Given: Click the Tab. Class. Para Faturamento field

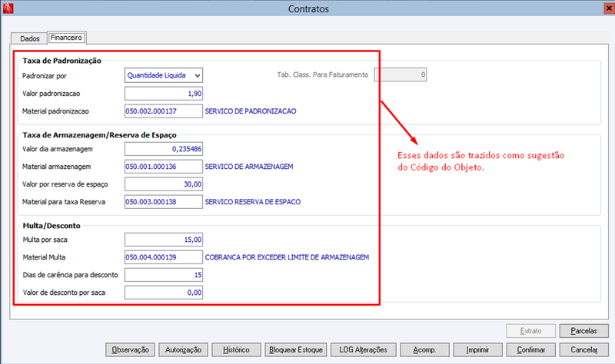Looking at the screenshot, I should [401, 74].
